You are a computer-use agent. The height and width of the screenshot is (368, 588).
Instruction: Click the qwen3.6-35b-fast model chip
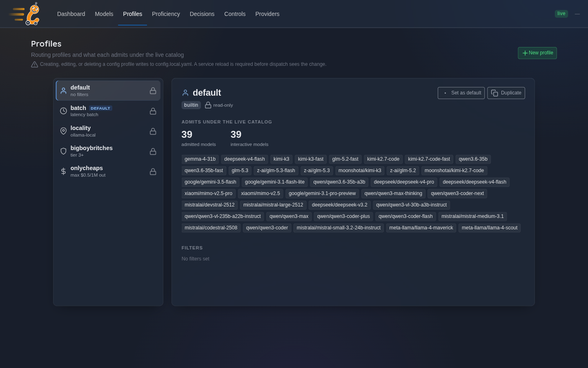click(204, 171)
